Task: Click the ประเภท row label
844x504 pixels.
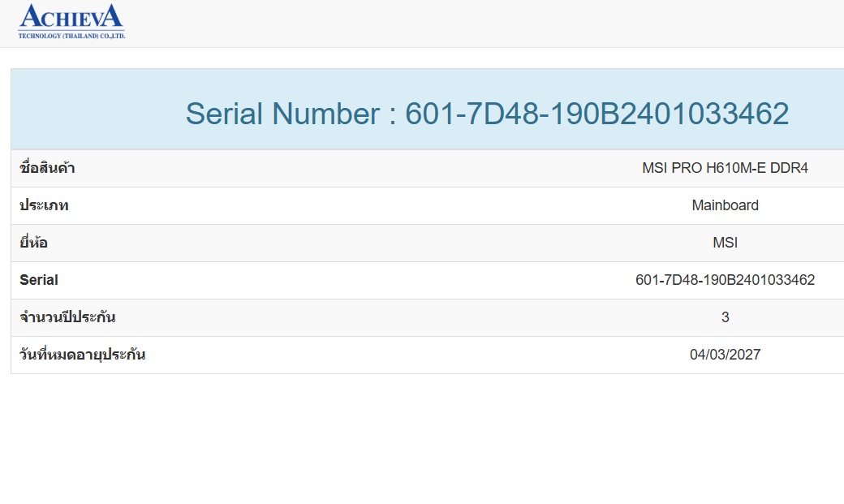Action: (x=44, y=205)
